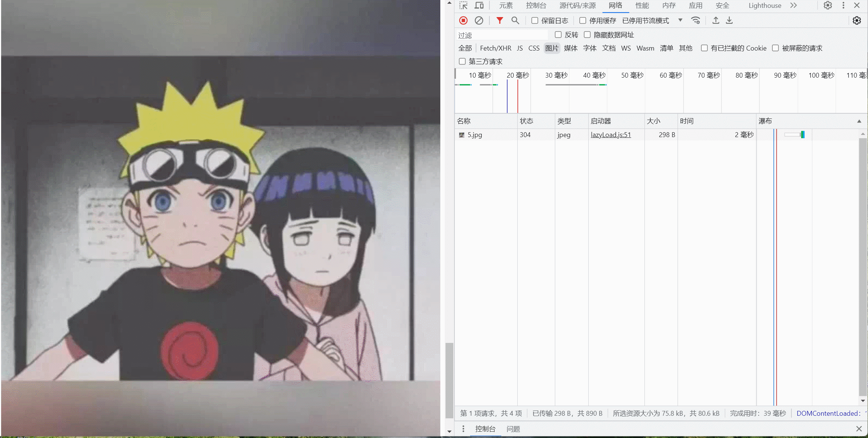The height and width of the screenshot is (438, 868).
Task: Filter requests by 文档
Action: [x=609, y=48]
